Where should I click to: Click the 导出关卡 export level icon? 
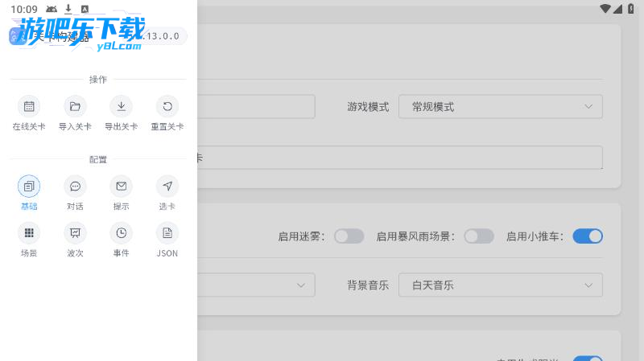coord(121,106)
